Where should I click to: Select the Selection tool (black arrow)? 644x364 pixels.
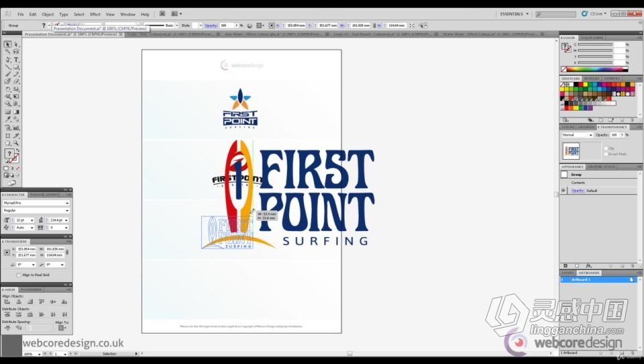pos(7,44)
